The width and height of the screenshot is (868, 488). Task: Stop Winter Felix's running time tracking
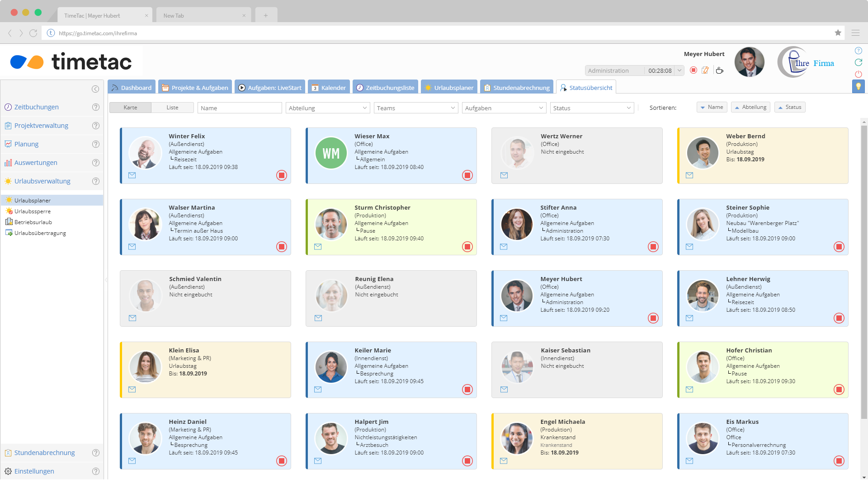[282, 175]
